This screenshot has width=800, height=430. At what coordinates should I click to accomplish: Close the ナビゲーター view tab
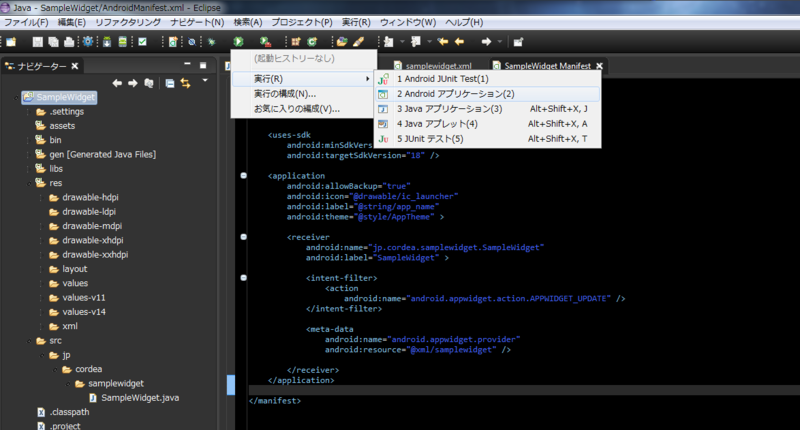pos(74,66)
